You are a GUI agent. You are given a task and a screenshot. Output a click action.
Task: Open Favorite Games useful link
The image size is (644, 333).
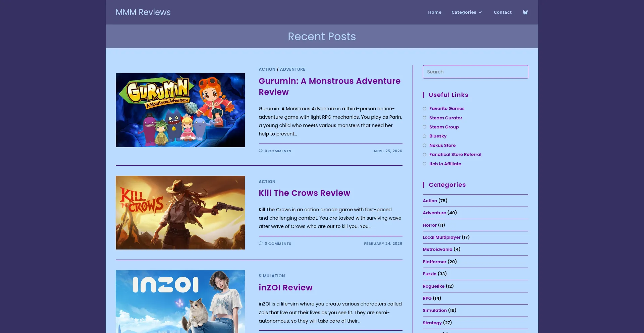point(447,108)
